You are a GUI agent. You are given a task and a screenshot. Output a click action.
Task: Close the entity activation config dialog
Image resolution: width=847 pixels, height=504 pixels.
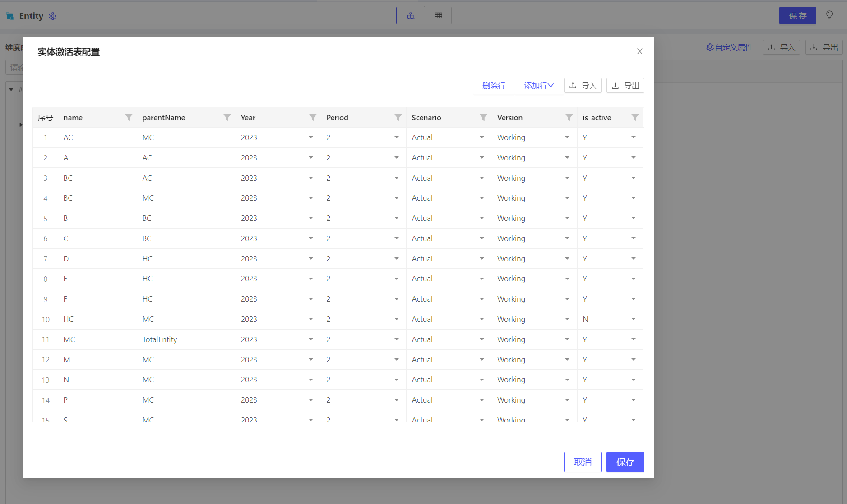point(639,51)
